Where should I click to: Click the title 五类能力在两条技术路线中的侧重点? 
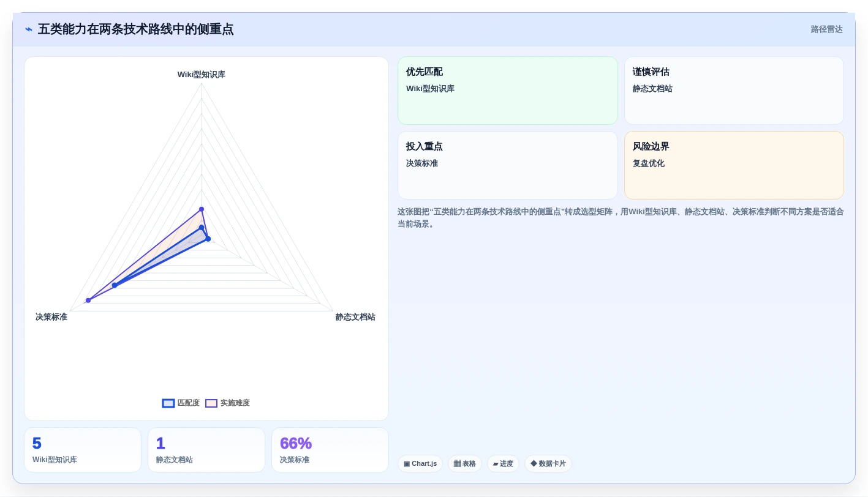pos(136,29)
